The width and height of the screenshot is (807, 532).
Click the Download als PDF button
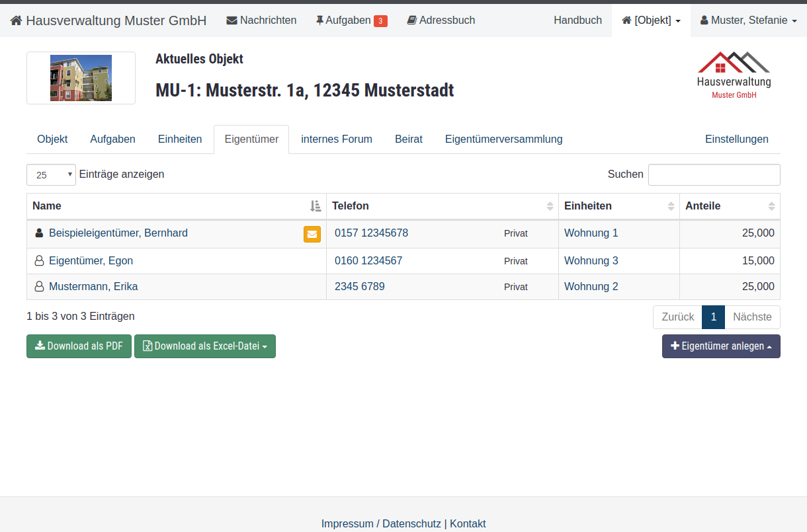(79, 346)
